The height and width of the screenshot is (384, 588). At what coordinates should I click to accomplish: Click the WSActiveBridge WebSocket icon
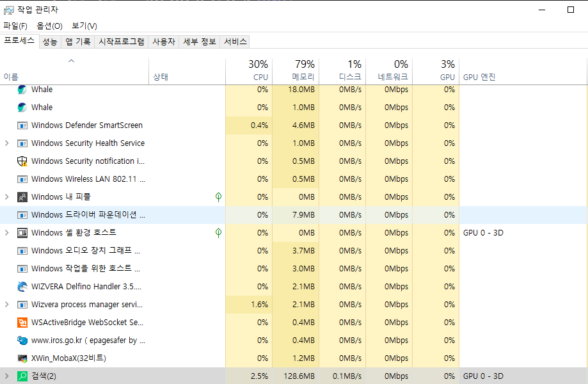[22, 322]
